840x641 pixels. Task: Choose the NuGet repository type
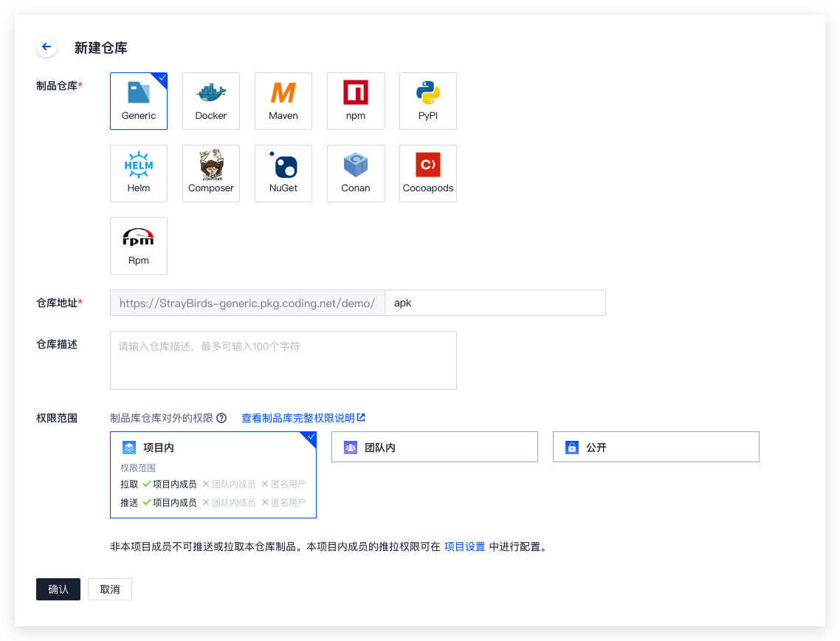tap(283, 174)
